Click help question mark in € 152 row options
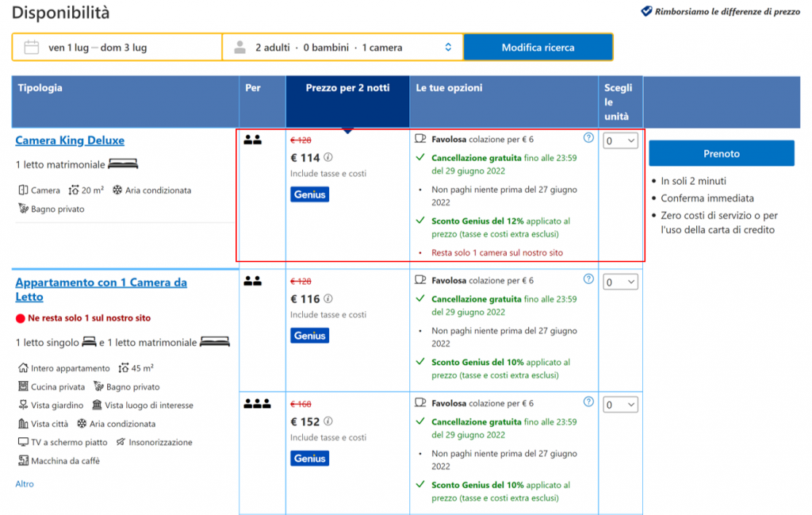The image size is (812, 515). [588, 402]
